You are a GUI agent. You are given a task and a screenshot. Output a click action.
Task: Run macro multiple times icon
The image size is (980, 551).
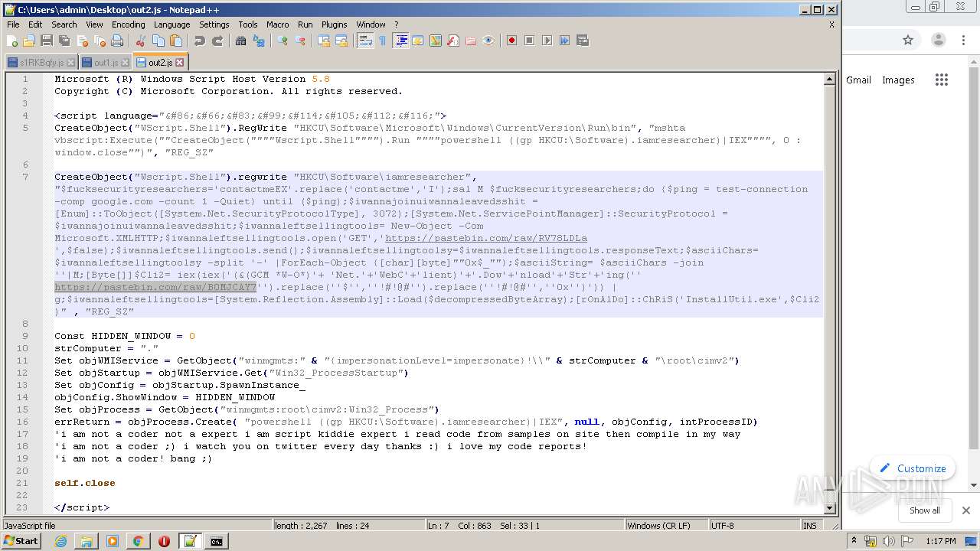564,41
